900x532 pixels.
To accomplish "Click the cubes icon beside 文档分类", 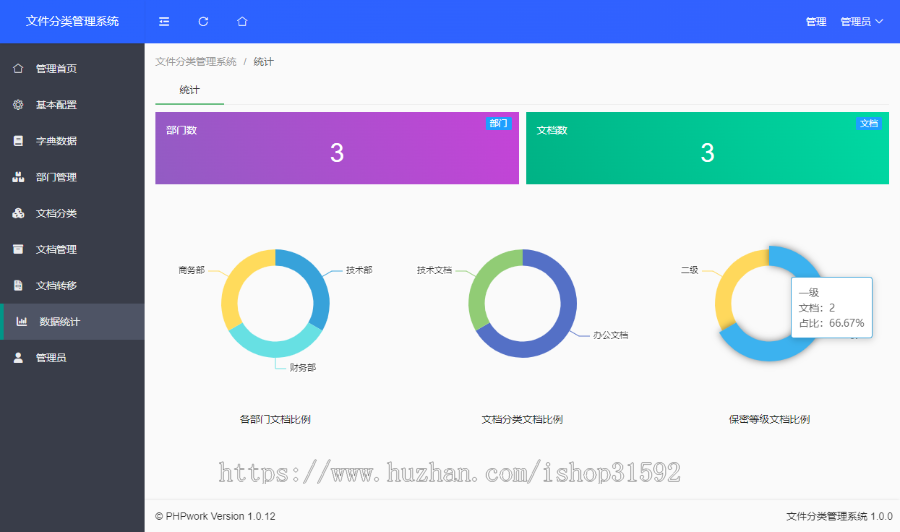I will point(18,213).
